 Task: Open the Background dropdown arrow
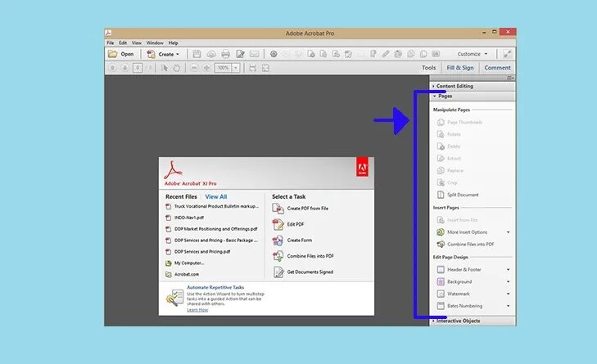508,282
